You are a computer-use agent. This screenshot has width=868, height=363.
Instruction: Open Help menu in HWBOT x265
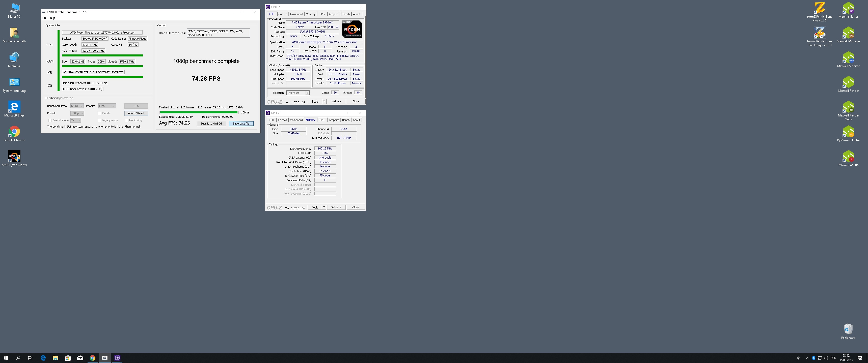(x=51, y=18)
